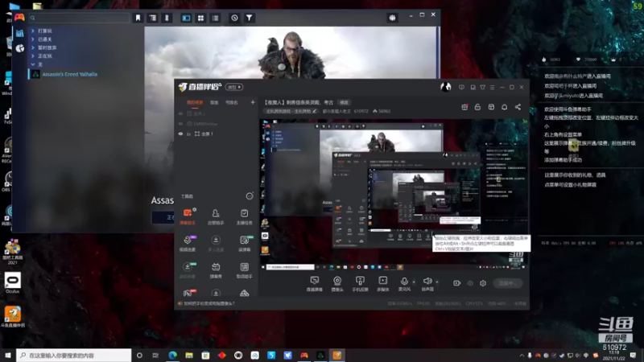Click the globe icon in Playnite top bar
Image resolution: width=644 pixels, height=362 pixels.
point(392,18)
